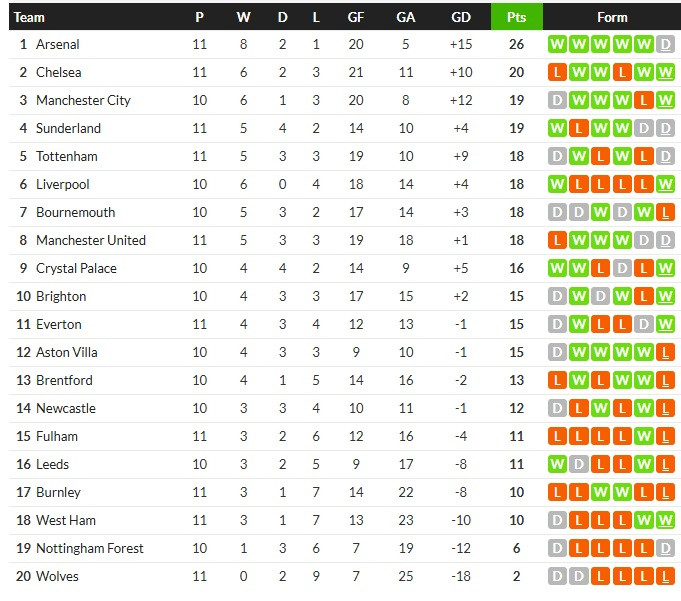Click the Team column header

[x=30, y=17]
